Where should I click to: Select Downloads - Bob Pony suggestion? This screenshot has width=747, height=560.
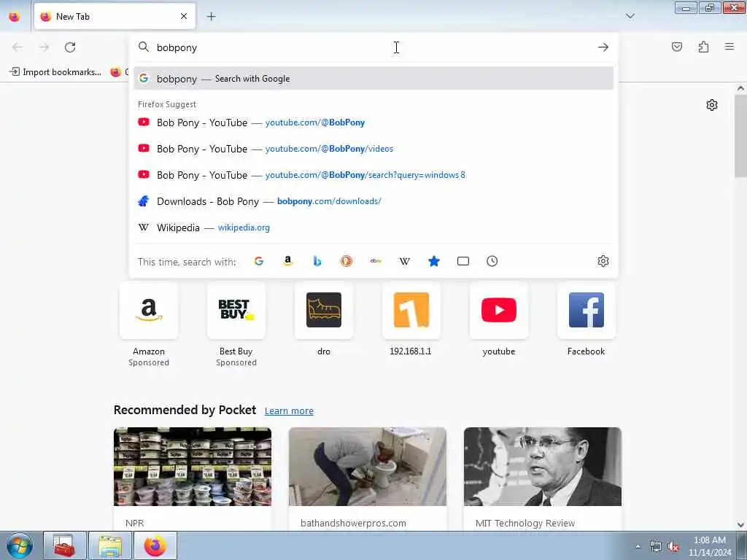[x=373, y=201]
